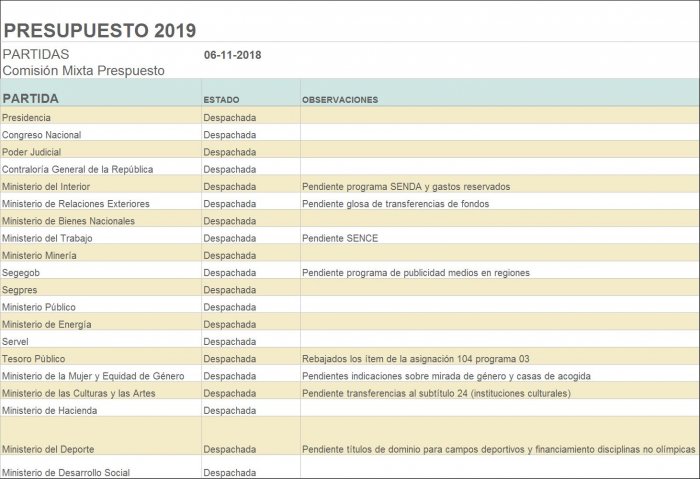700x479 pixels.
Task: Select Despachada status for Ministerio de Energía
Action: point(230,324)
